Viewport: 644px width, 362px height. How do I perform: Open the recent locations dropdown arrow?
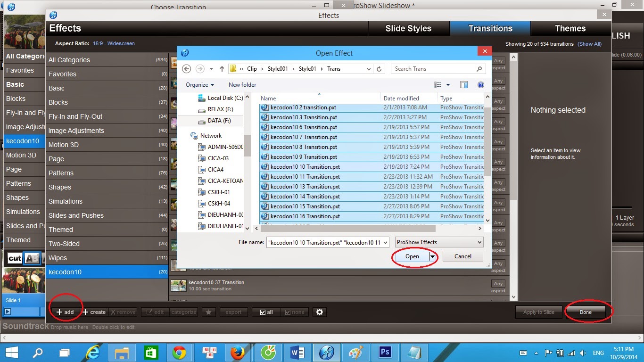click(211, 69)
